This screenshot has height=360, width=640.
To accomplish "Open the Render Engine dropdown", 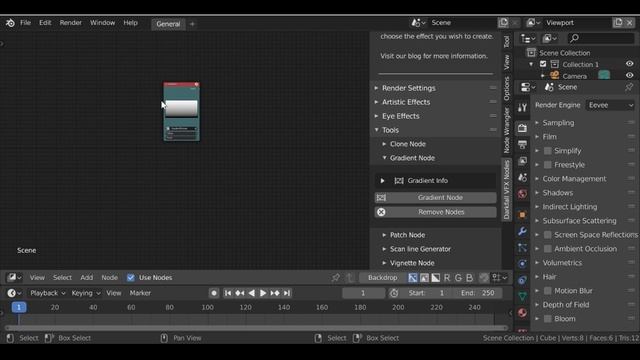I will pyautogui.click(x=610, y=105).
